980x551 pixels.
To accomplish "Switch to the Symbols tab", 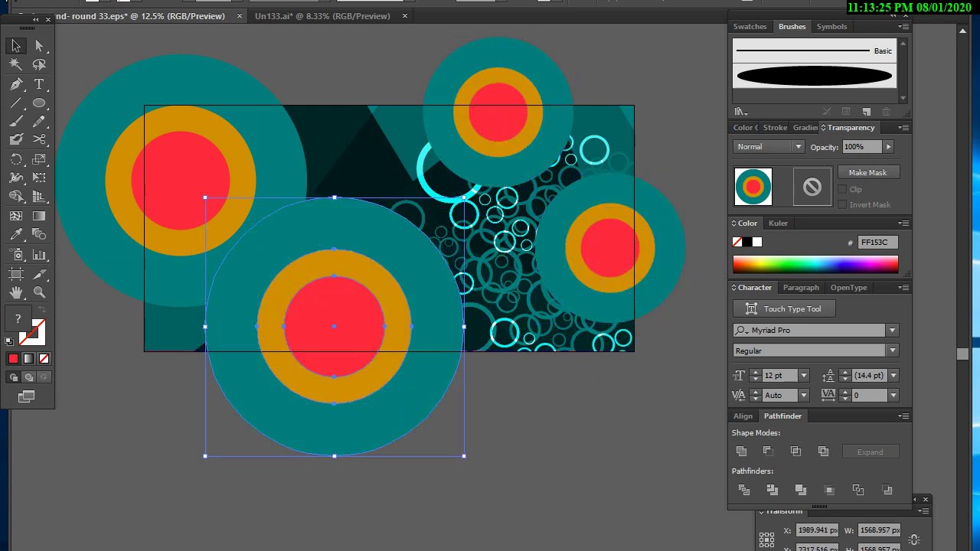I will (x=831, y=27).
